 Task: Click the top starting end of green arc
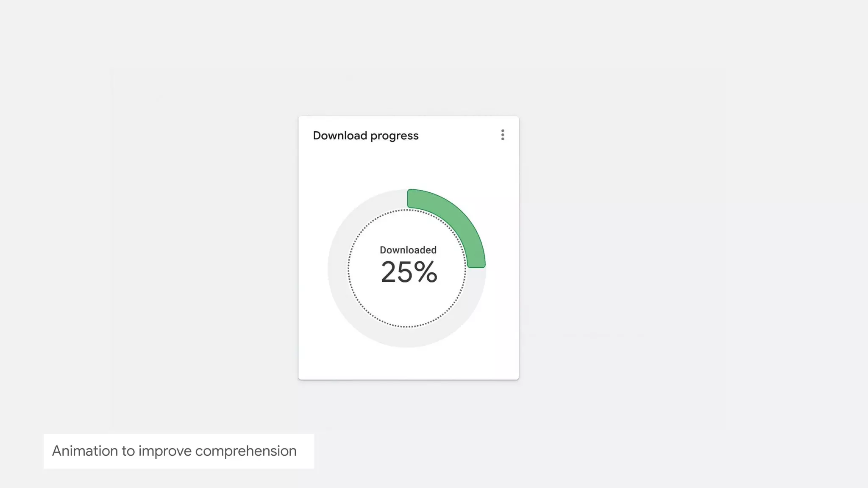413,199
